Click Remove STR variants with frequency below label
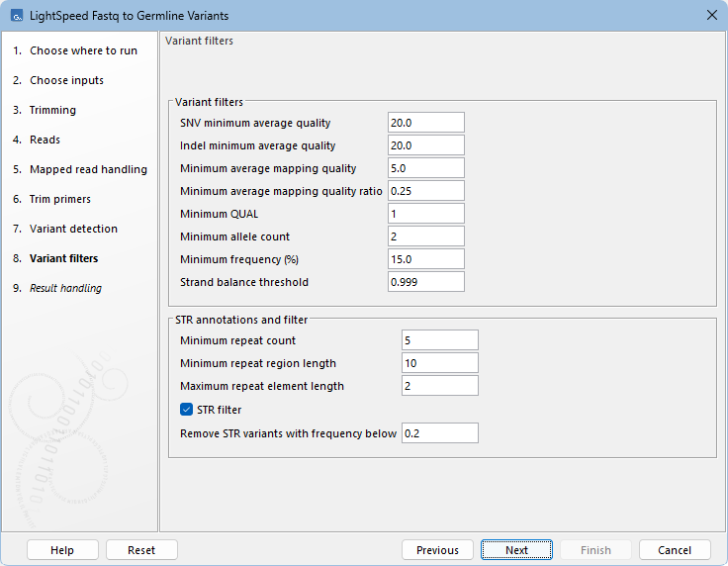The image size is (728, 566). (288, 433)
